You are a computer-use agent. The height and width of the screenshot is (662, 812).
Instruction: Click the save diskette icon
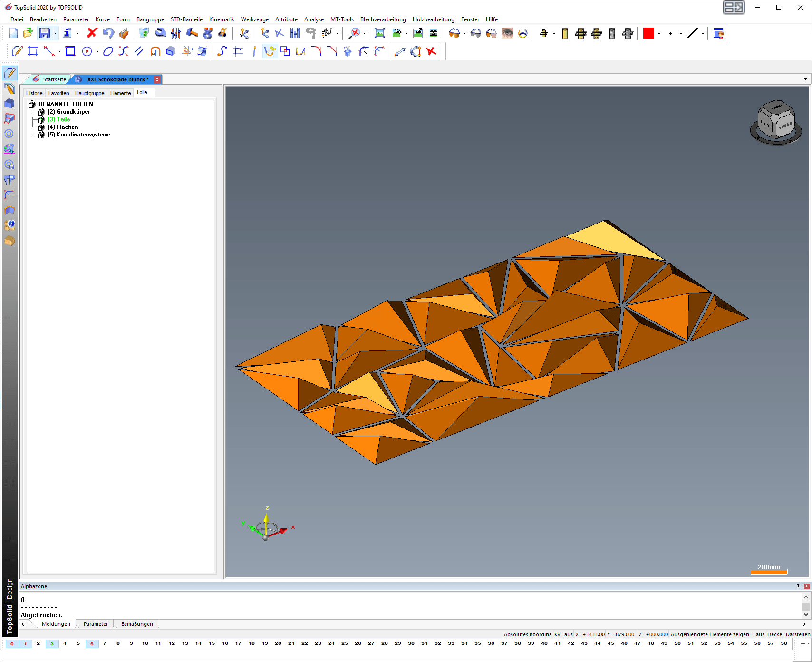45,33
